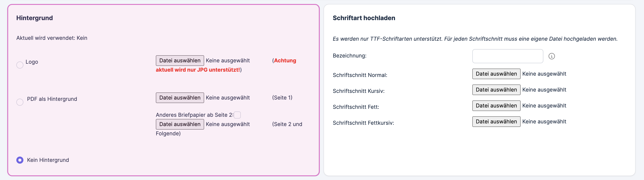Select the Logo radio button
The height and width of the screenshot is (180, 644).
tap(20, 65)
